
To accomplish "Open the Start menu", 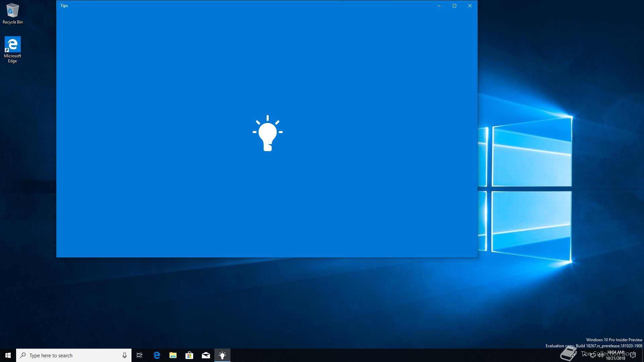I will pos(8,355).
